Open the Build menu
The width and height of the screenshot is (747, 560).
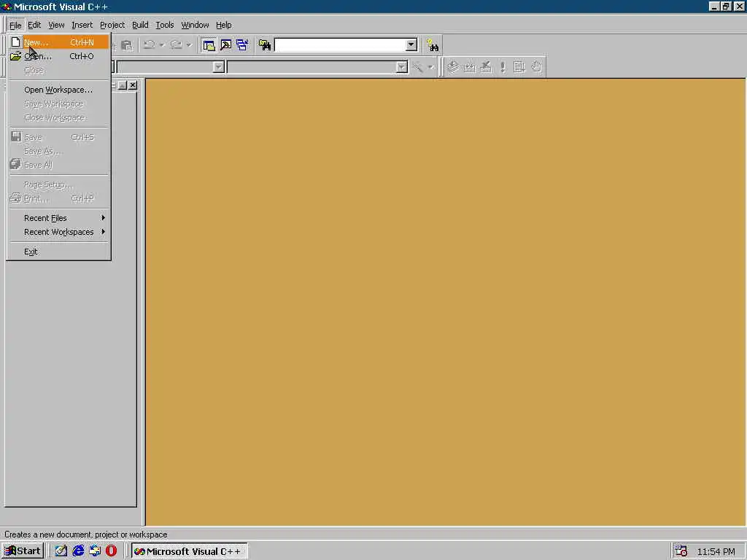click(140, 25)
